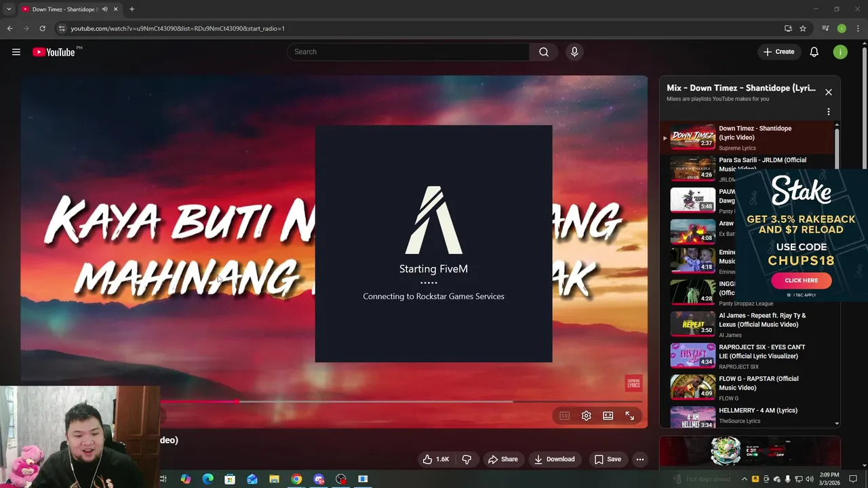Reload the page
Screen dimensions: 868x488
click(x=42, y=28)
